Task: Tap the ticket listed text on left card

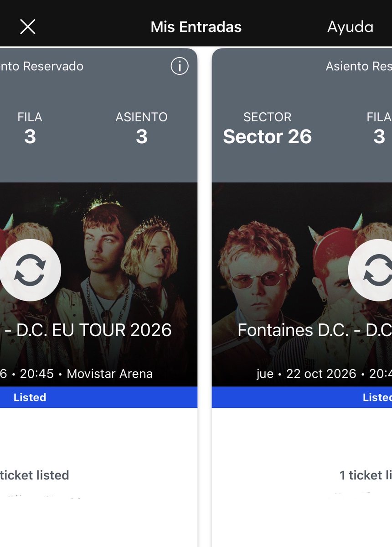Action: pos(35,475)
